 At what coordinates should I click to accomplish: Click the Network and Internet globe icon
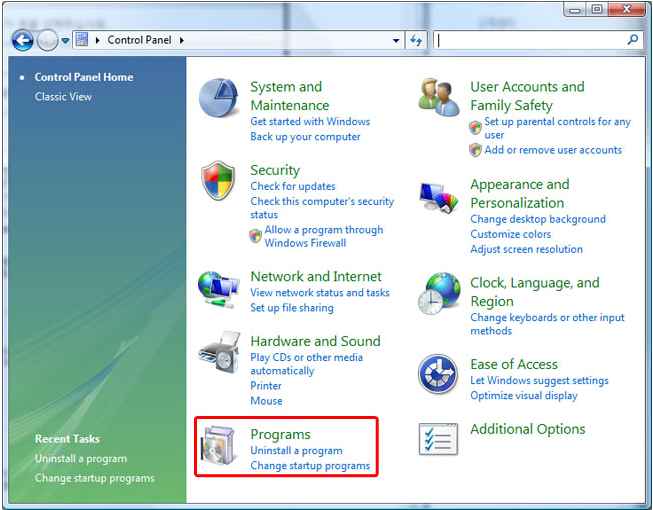tap(218, 290)
